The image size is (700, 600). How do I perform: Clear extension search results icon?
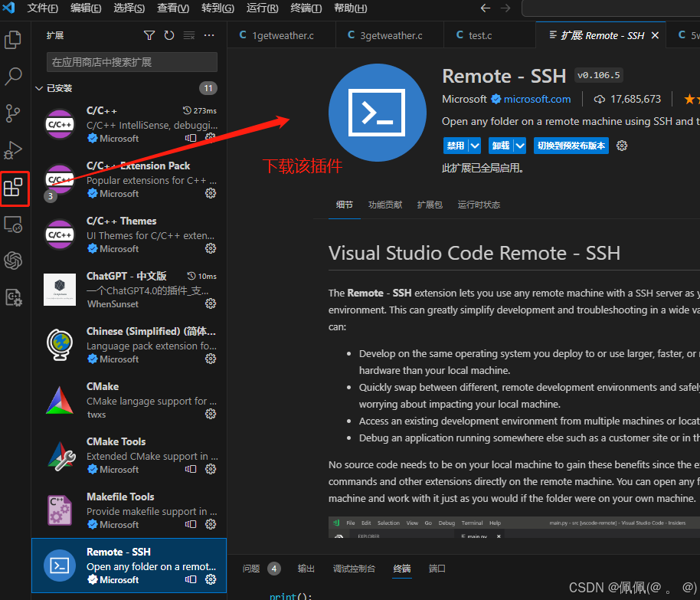tap(189, 35)
